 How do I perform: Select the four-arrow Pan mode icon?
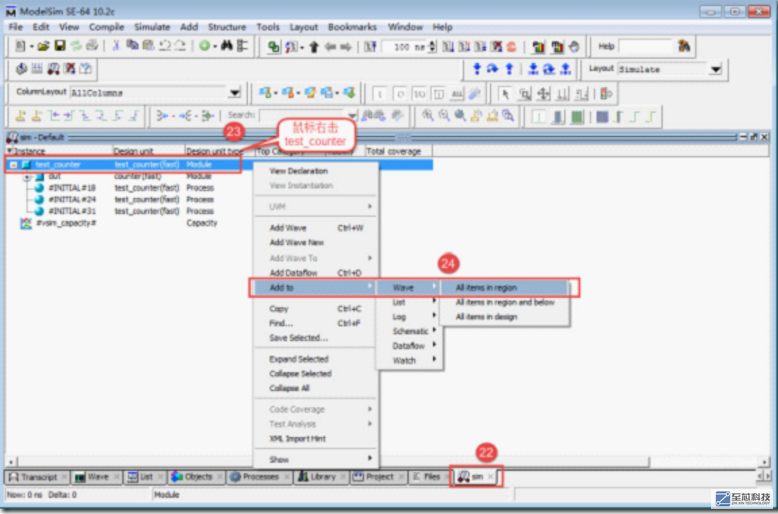pyautogui.click(x=544, y=93)
